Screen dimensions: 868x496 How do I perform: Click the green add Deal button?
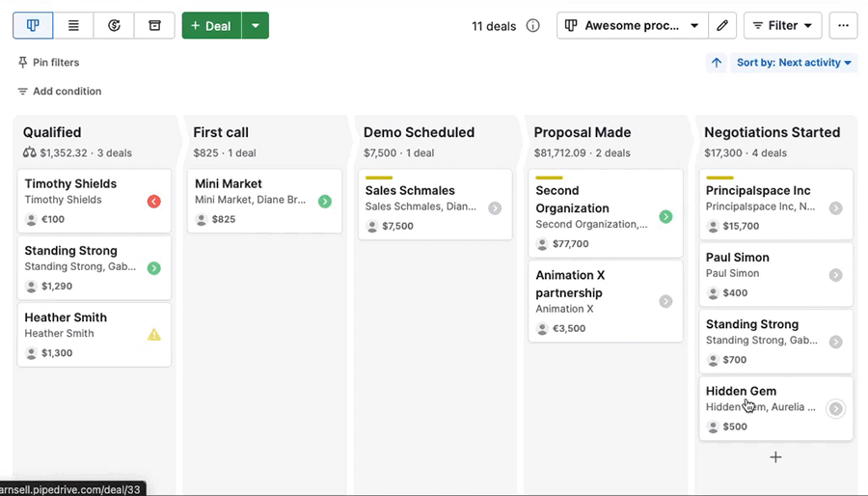(211, 26)
